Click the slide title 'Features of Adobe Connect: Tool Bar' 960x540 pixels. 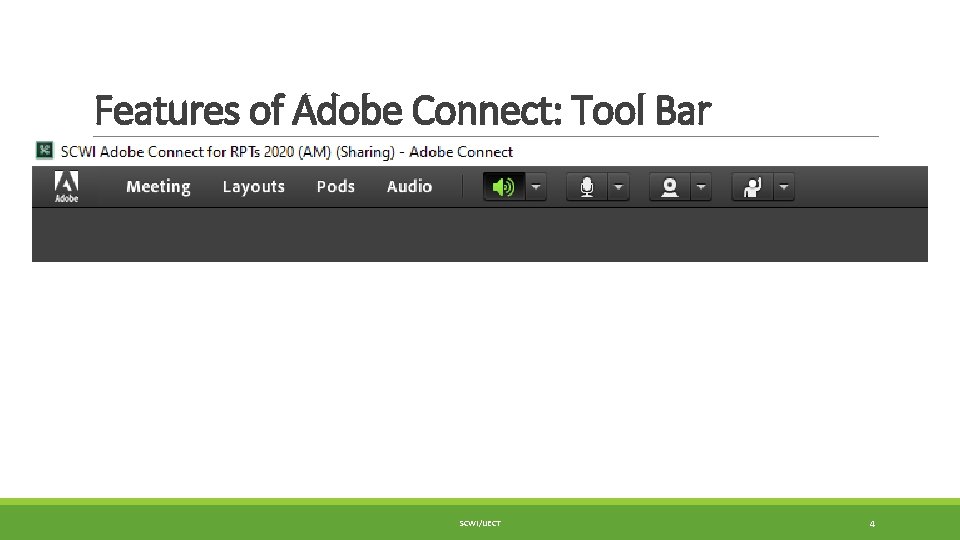tap(402, 111)
